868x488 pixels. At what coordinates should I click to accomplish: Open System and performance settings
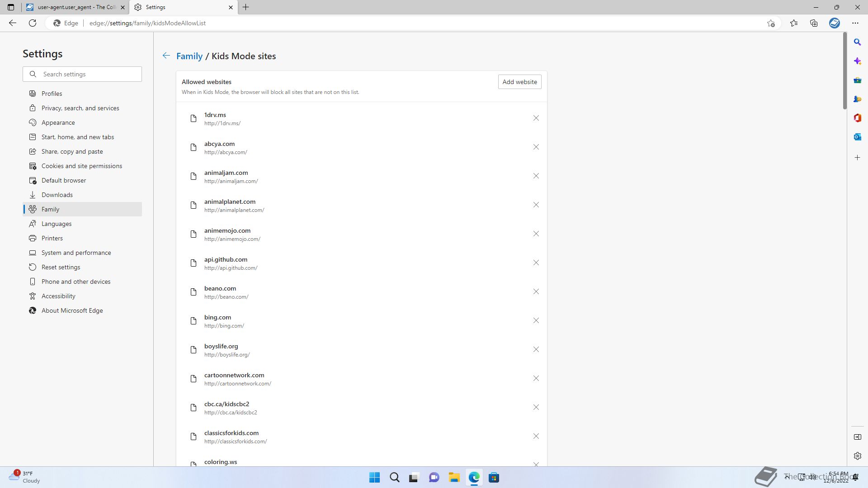(82, 253)
